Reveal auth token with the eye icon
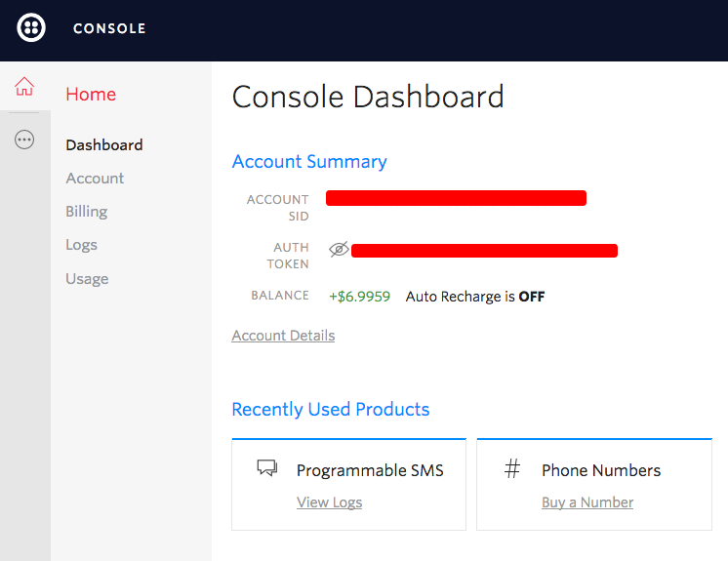 pyautogui.click(x=339, y=250)
